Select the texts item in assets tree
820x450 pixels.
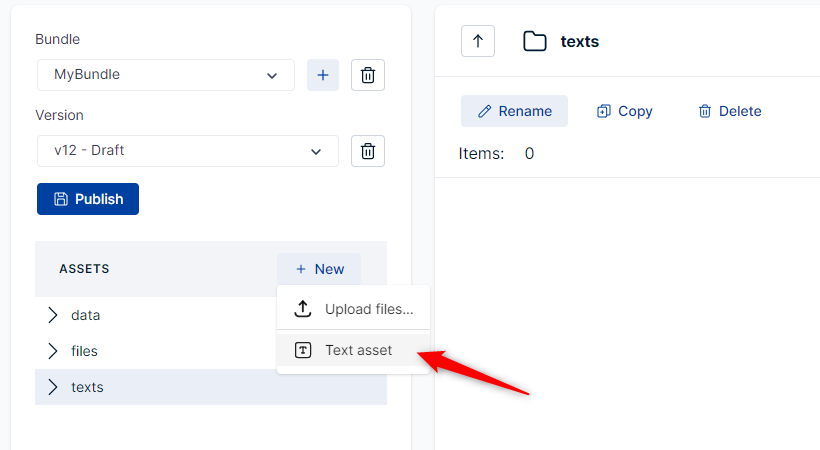point(88,387)
